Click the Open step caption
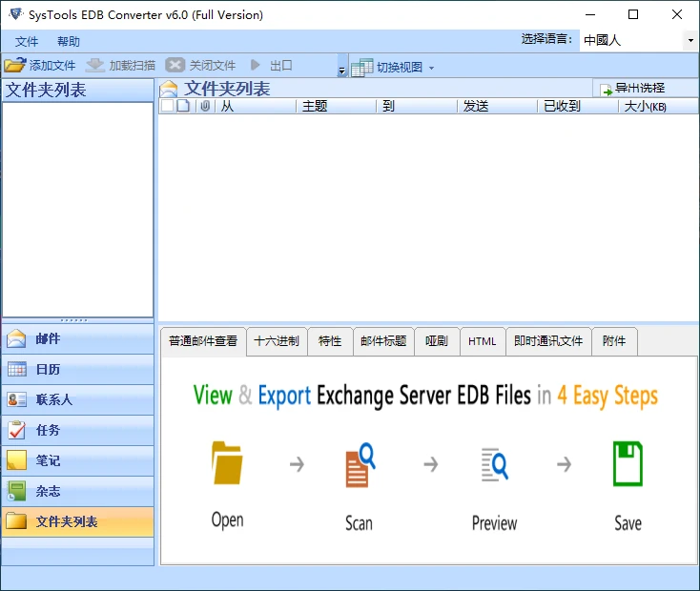Image resolution: width=700 pixels, height=591 pixels. click(228, 520)
